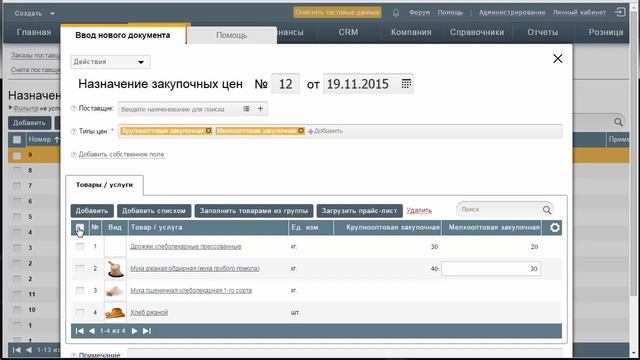Go to previous page in background list
The image size is (640, 360).
(29, 350)
